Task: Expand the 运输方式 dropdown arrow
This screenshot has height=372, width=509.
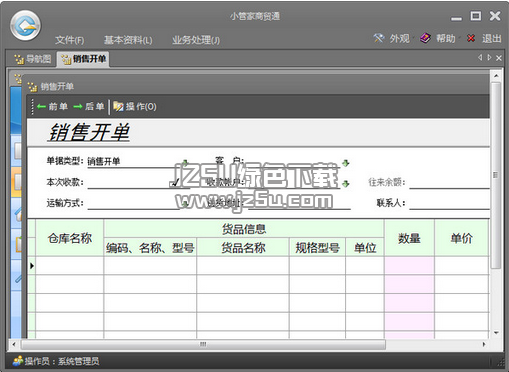Action: click(x=185, y=204)
